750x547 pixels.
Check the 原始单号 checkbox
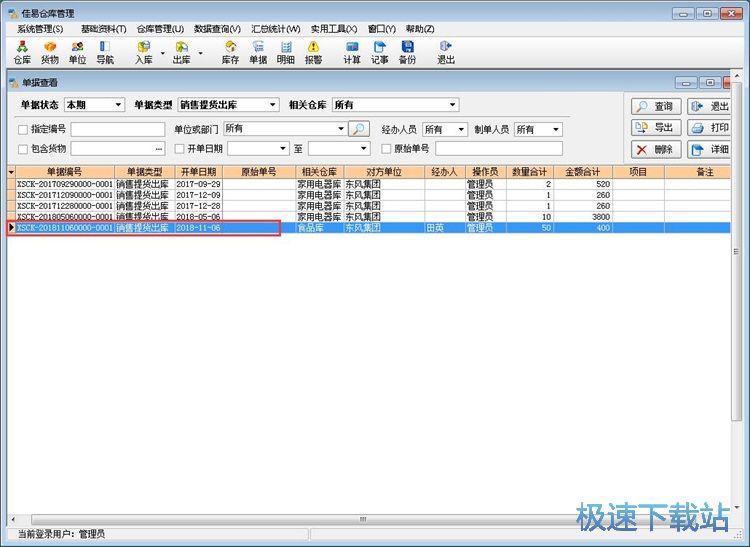[386, 149]
